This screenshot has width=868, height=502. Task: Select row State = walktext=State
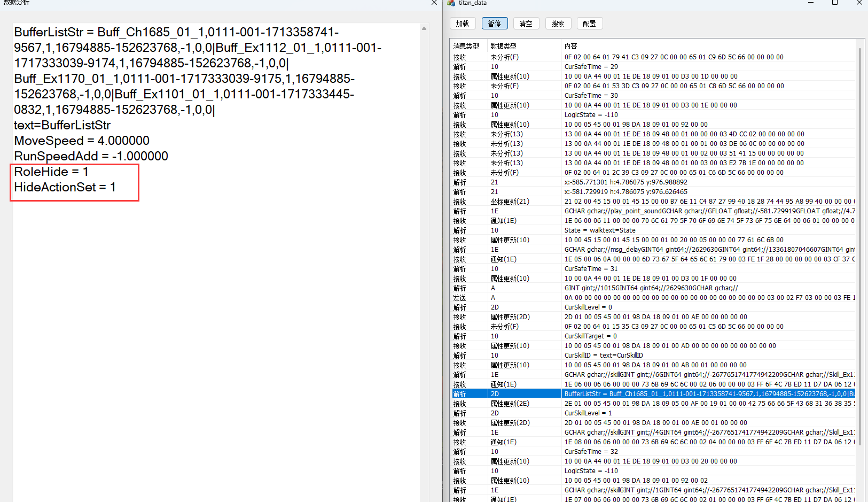(654, 230)
